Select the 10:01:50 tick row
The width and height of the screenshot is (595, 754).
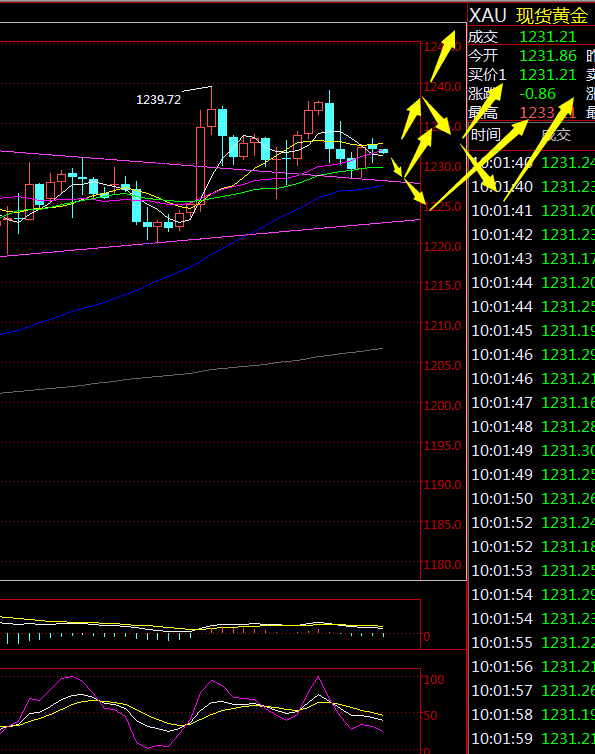(533, 499)
